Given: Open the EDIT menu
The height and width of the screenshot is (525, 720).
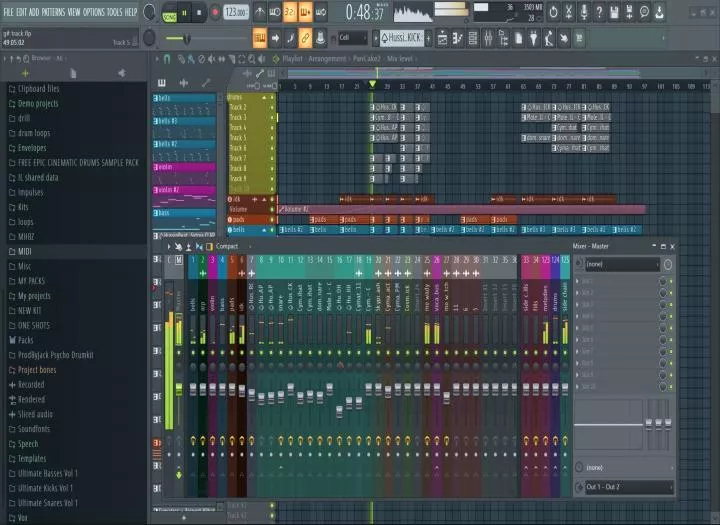Looking at the screenshot, I should click(22, 12).
